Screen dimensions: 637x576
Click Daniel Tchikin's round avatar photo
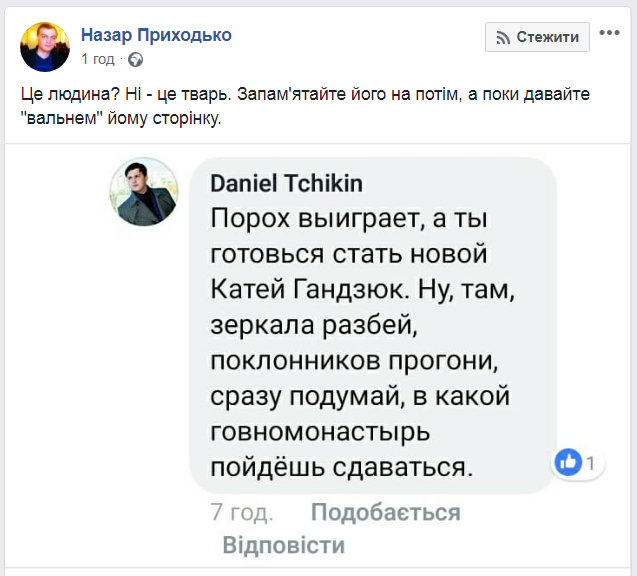coord(143,191)
